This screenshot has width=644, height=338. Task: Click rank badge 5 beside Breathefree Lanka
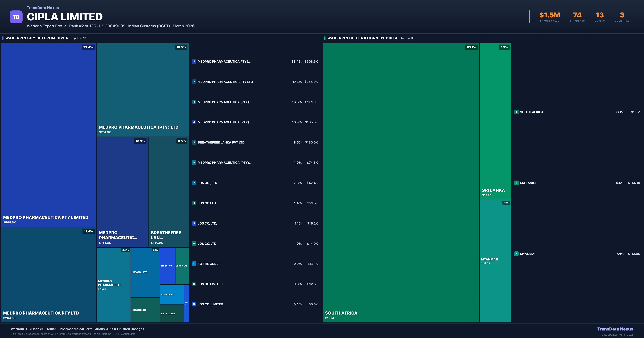point(194,142)
